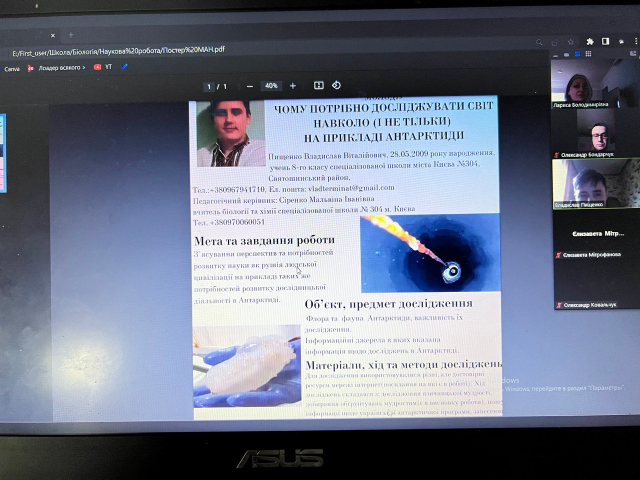Click the 'Єлизавета Мітрофанова' name label
Image resolution: width=640 pixels, height=480 pixels.
point(591,255)
